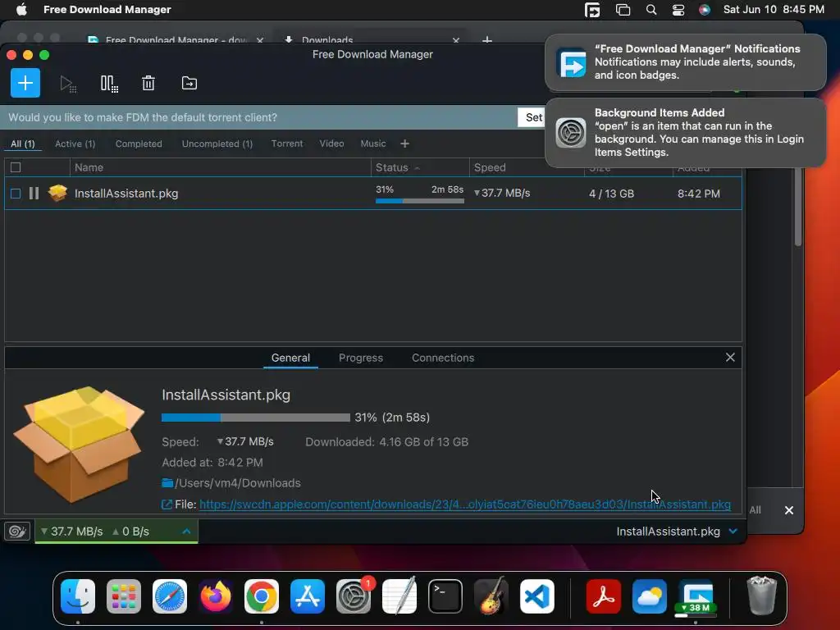
Task: Expand the speed panel chevron in status bar
Action: tap(186, 532)
